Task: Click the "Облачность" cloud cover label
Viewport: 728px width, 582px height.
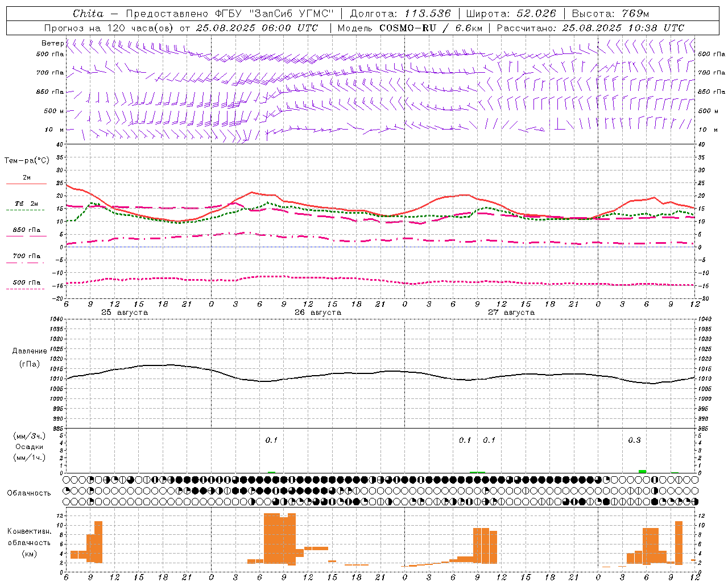Action: point(29,493)
